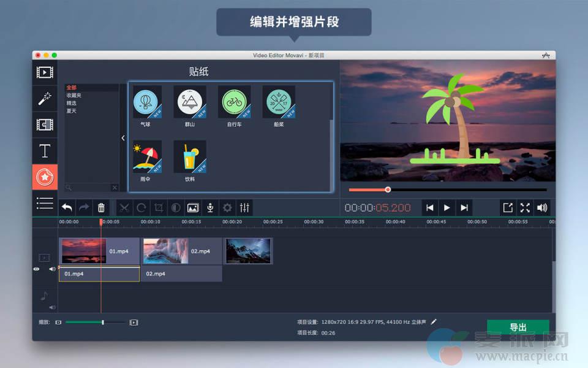Open the more options list sidebar icon
588x368 pixels.
point(45,203)
